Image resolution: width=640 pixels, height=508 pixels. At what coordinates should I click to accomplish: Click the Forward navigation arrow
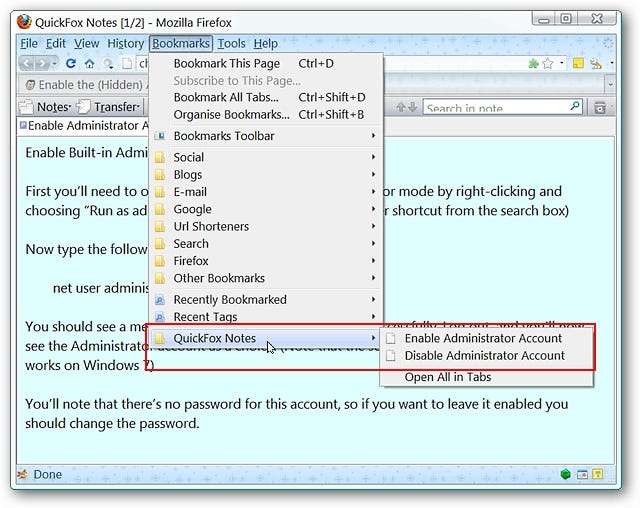click(42, 63)
